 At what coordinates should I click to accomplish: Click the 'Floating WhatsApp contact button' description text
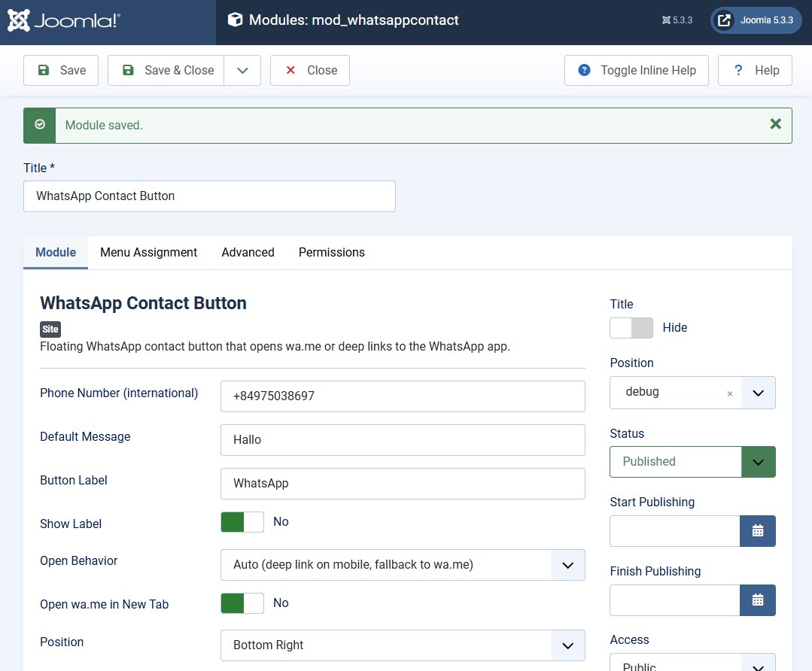point(275,346)
